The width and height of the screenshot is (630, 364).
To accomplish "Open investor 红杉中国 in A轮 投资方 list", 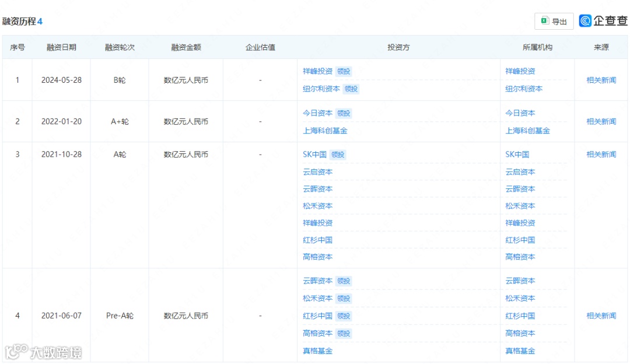I will [317, 240].
